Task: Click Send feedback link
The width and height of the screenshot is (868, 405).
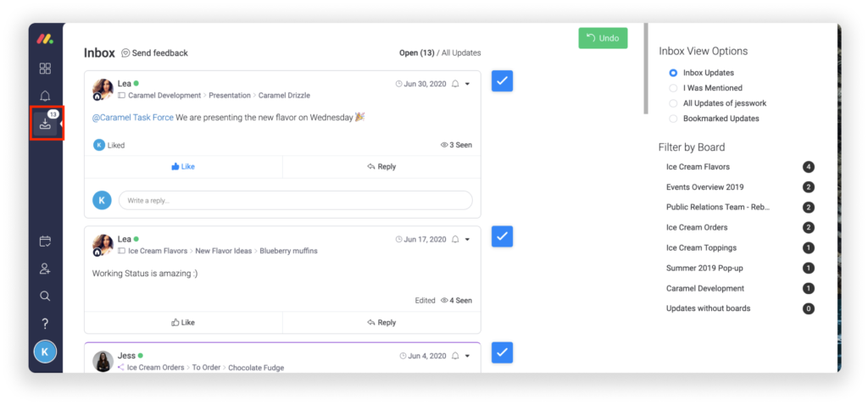Action: pyautogui.click(x=154, y=53)
